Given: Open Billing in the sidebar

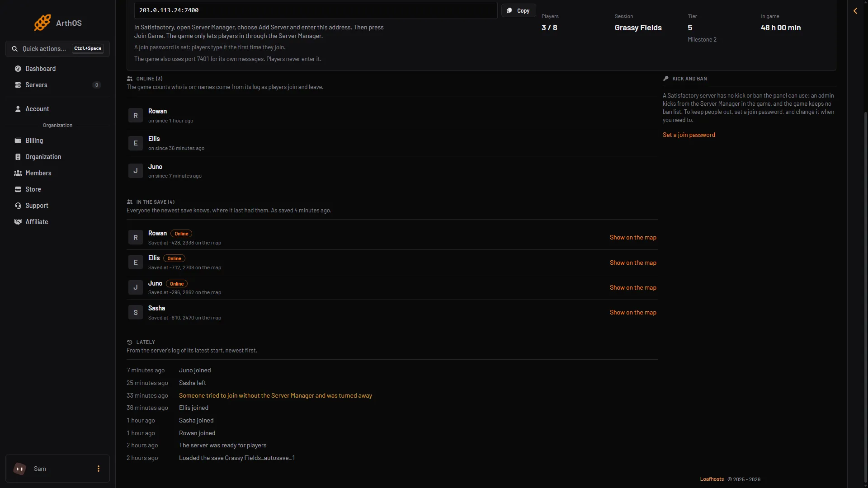Looking at the screenshot, I should (x=57, y=141).
